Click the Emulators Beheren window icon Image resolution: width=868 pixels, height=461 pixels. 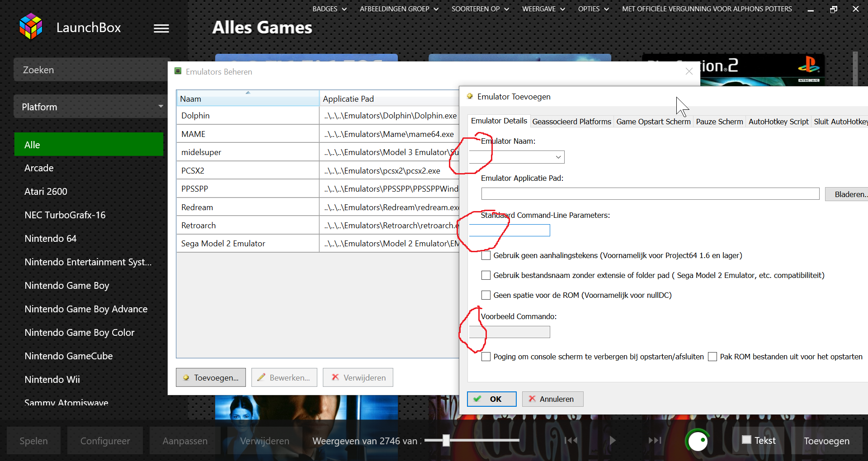coord(178,71)
